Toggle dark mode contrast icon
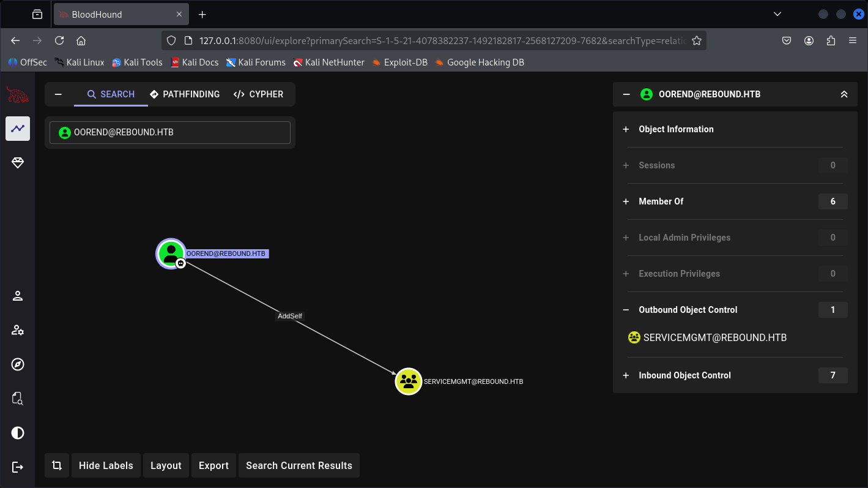Viewport: 868px width, 488px height. pyautogui.click(x=18, y=434)
